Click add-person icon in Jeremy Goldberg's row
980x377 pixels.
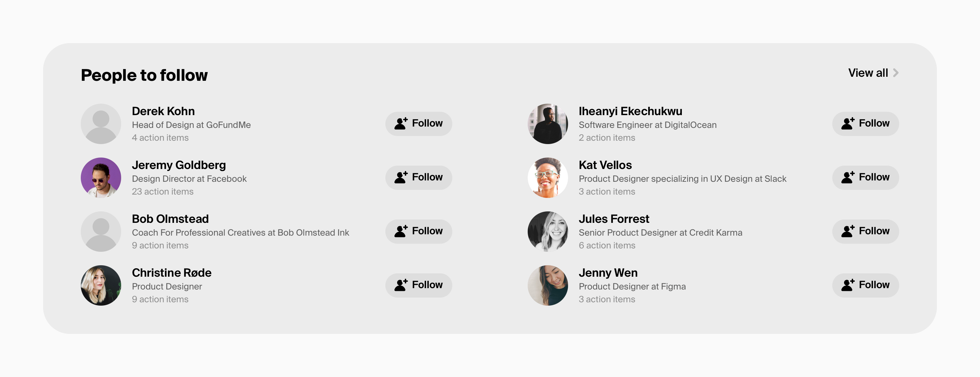pyautogui.click(x=400, y=177)
